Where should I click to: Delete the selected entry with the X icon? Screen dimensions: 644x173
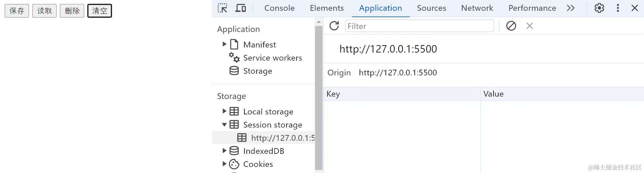pyautogui.click(x=530, y=26)
